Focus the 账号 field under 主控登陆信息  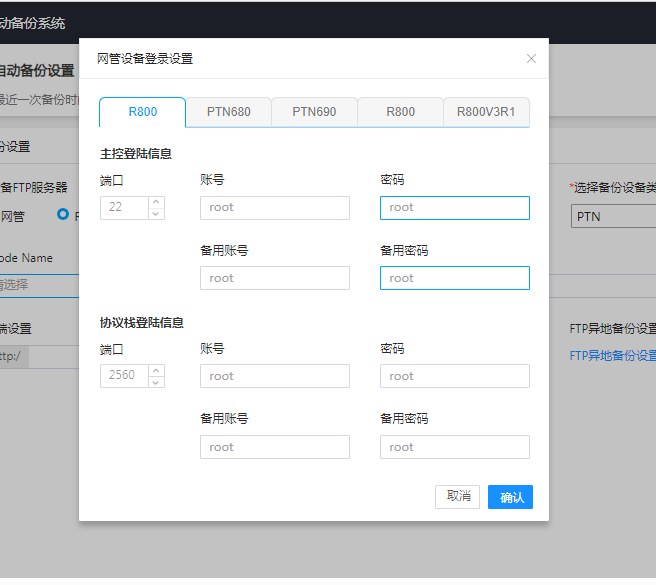(274, 208)
